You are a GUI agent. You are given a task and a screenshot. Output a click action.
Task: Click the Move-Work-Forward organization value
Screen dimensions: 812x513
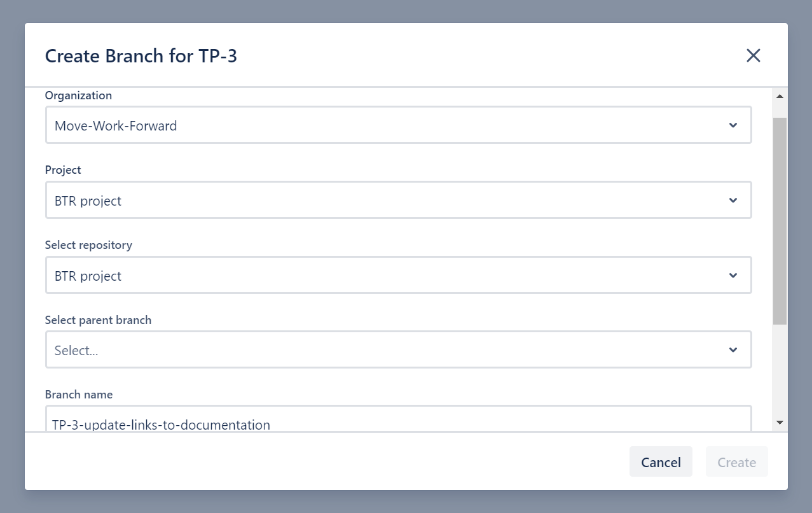point(115,125)
